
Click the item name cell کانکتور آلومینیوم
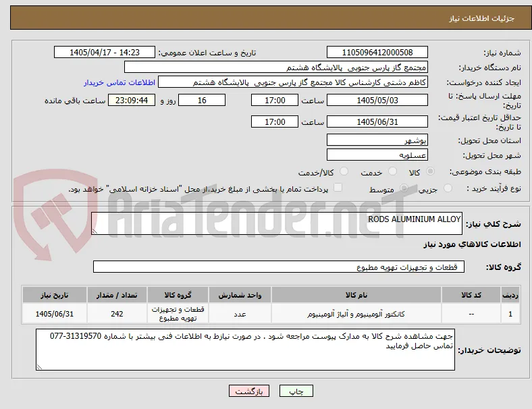(356, 314)
